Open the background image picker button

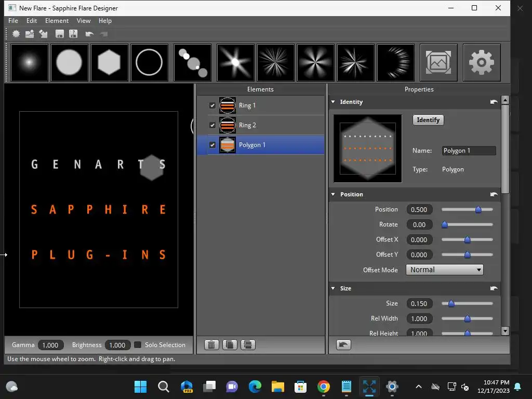click(x=438, y=62)
